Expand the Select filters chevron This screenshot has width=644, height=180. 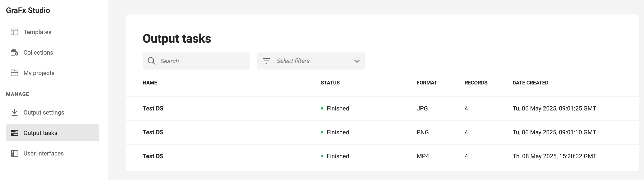[x=357, y=61]
